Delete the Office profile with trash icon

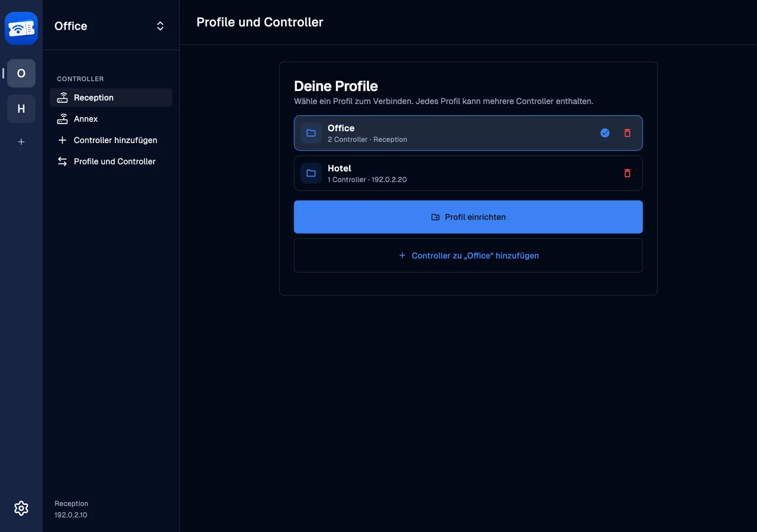coord(627,133)
